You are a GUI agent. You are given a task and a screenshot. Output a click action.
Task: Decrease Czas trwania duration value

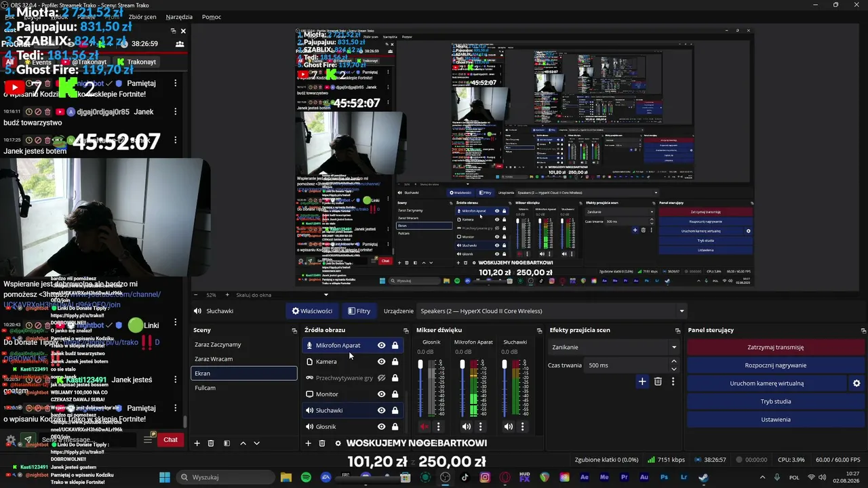coord(673,368)
